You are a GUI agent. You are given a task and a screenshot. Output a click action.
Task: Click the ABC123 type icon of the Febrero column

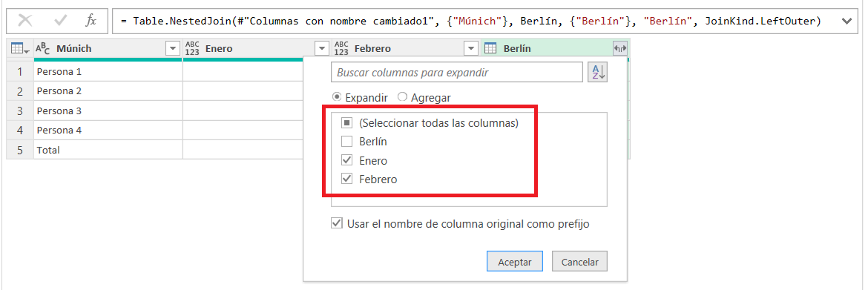point(341,49)
